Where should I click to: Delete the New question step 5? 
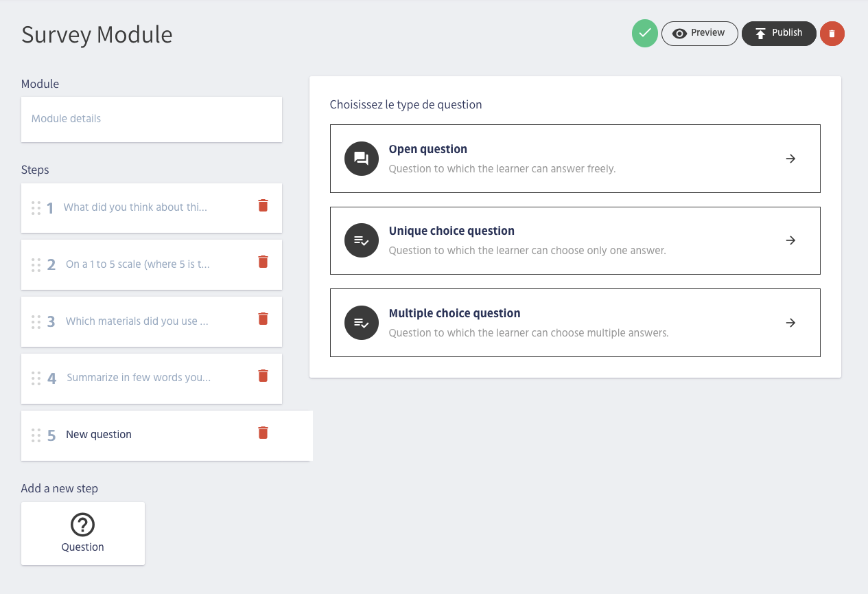tap(263, 433)
